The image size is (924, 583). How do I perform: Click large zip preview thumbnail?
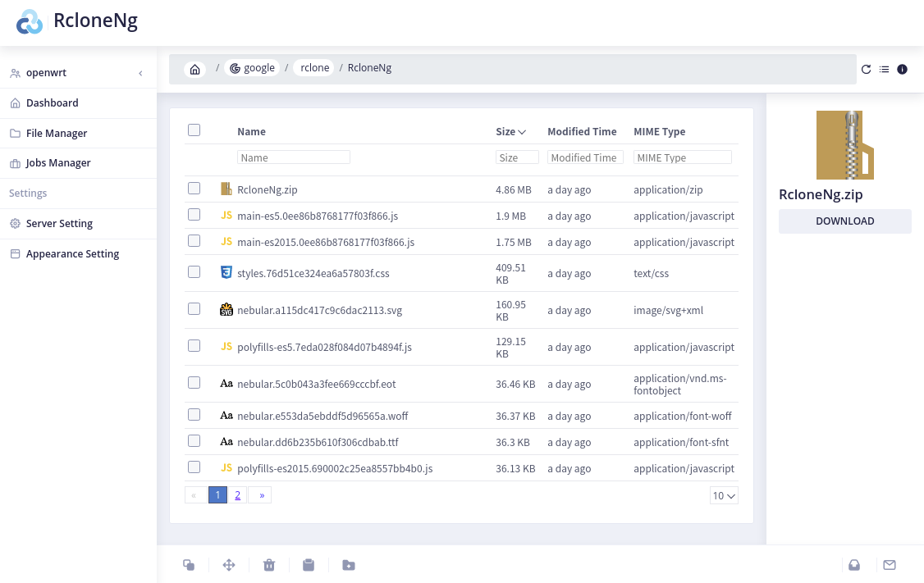844,145
